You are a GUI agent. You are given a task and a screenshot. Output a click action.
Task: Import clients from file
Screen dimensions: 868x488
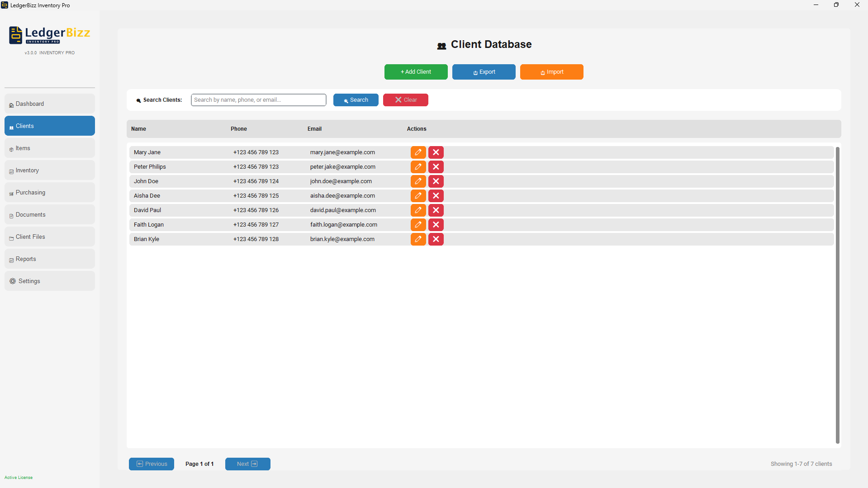(551, 72)
